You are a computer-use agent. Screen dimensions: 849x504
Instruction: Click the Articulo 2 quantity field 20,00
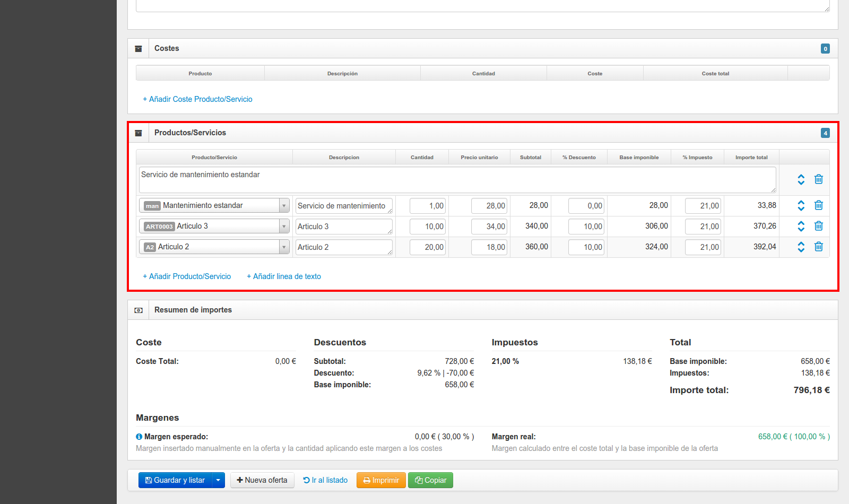428,247
